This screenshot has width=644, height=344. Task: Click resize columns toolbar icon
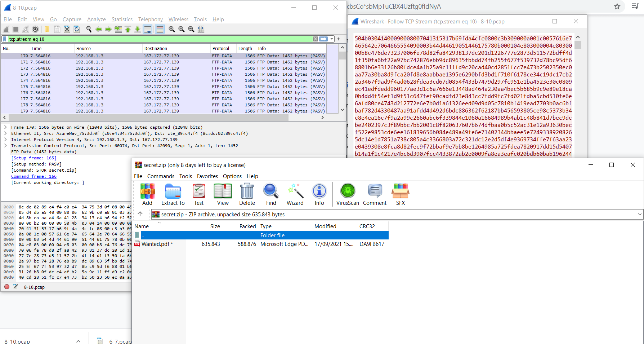coord(201,29)
